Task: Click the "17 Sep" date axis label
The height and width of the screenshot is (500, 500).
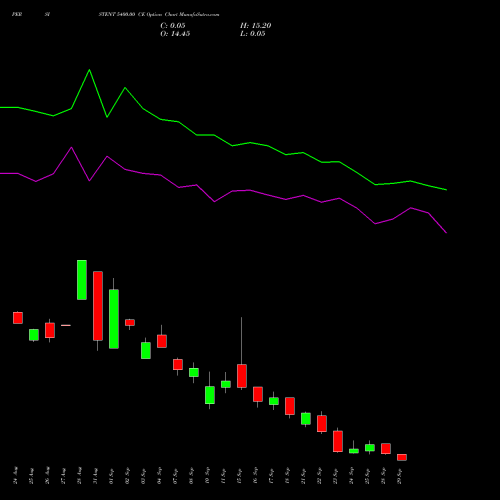Action: (x=271, y=476)
